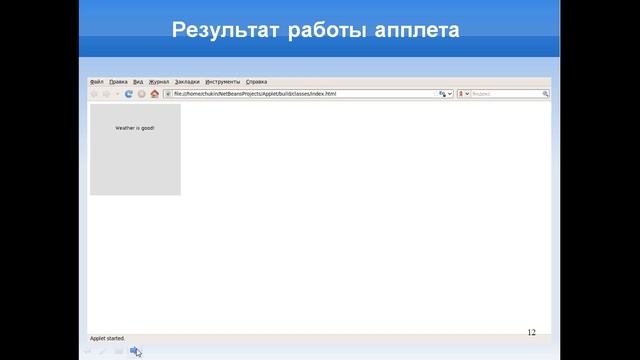Expand the navigation history dropdown arrow
This screenshot has height=360, width=640.
[117, 94]
